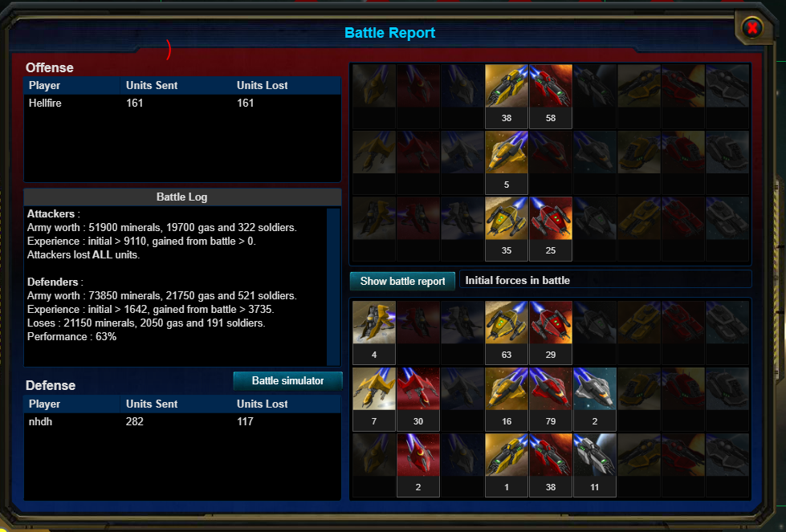Click Units Lost header in Offense table
Viewport: 786px width, 532px height.
click(263, 86)
